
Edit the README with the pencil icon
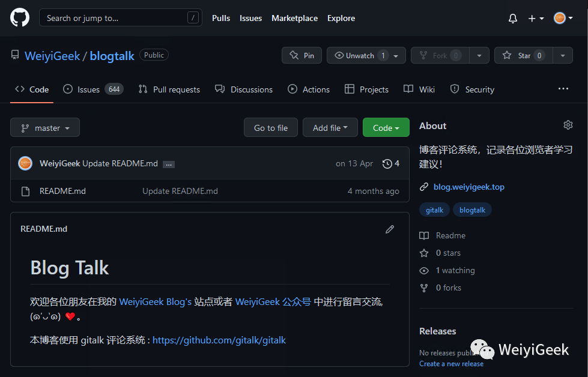(x=390, y=229)
